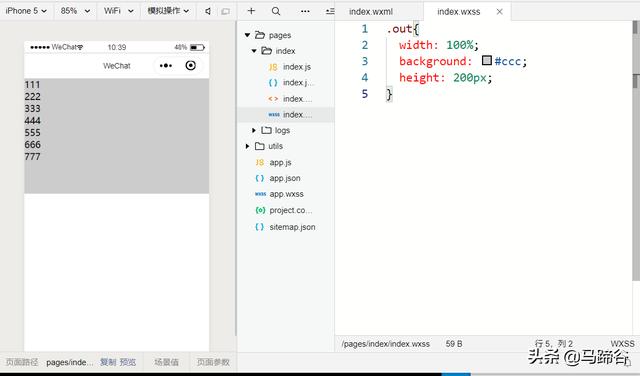640x376 pixels.
Task: Expand the utils folder
Action: 247,146
